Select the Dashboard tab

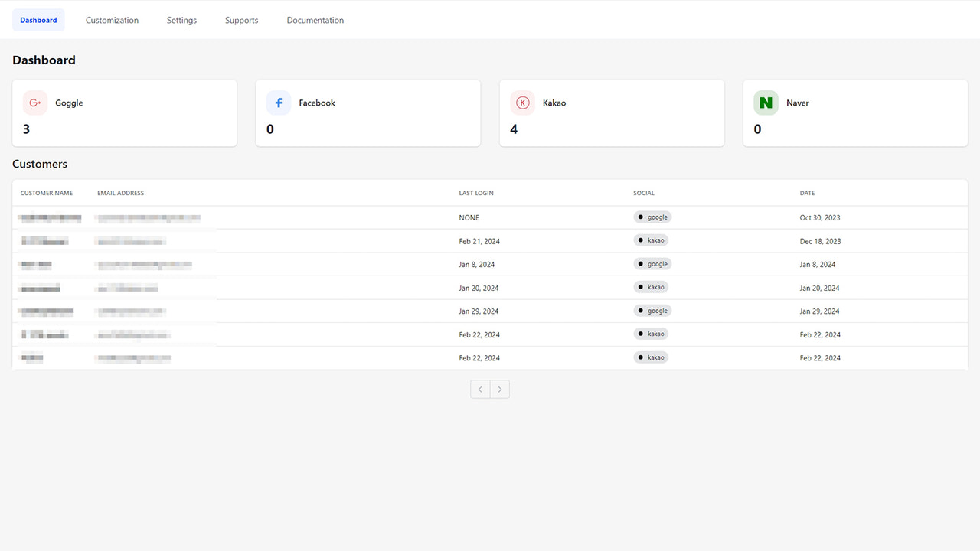click(x=38, y=20)
